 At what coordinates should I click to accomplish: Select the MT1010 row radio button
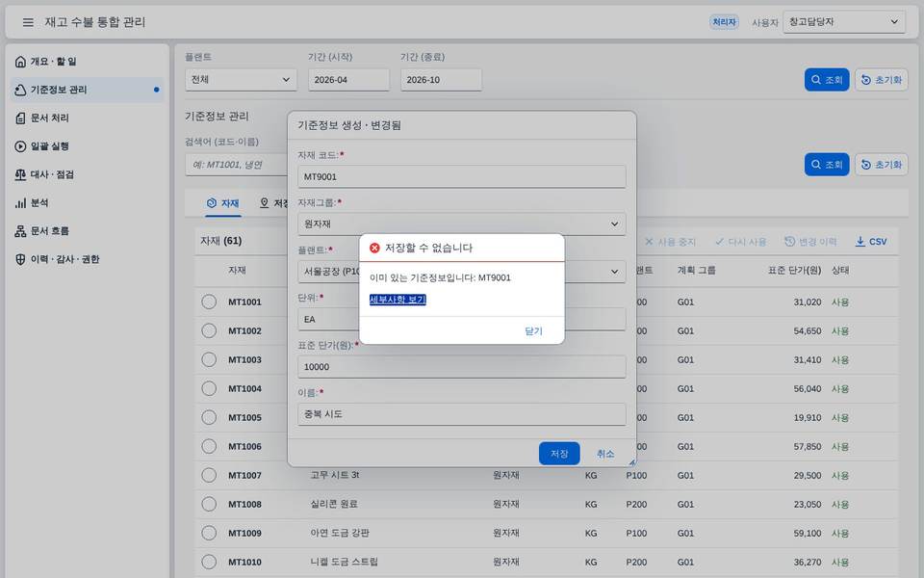click(209, 562)
